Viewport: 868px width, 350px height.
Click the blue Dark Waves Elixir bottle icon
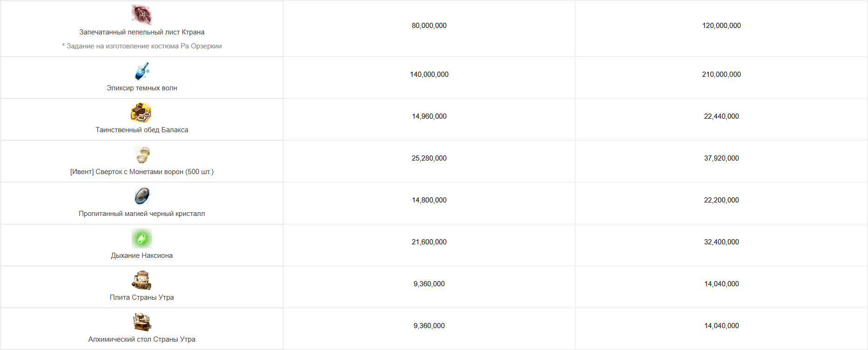click(141, 71)
